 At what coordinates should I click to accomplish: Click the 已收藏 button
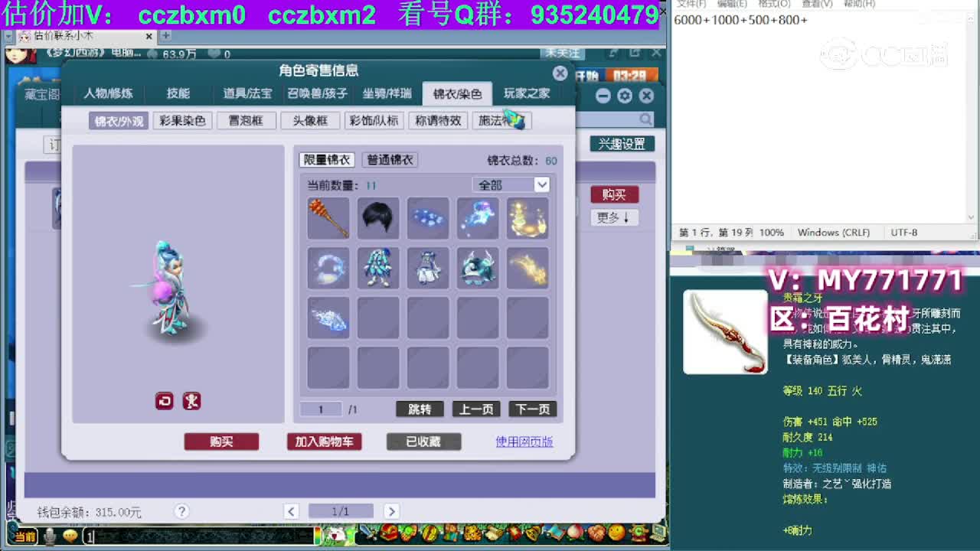(x=423, y=442)
